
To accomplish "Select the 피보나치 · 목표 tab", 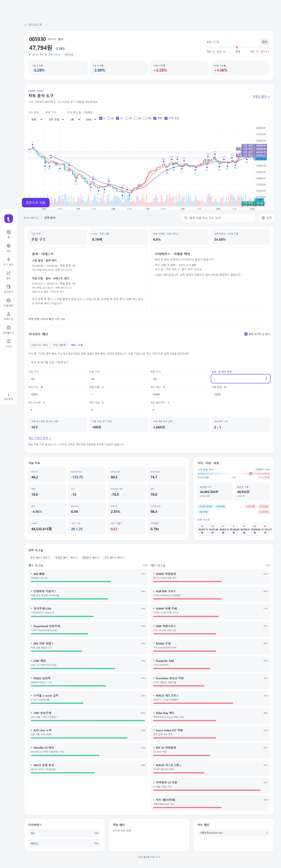I will click(x=39, y=345).
